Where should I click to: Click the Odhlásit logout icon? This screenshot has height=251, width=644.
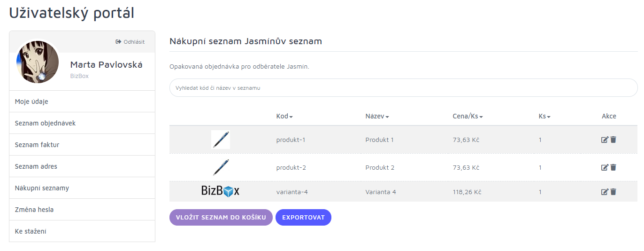tap(118, 42)
